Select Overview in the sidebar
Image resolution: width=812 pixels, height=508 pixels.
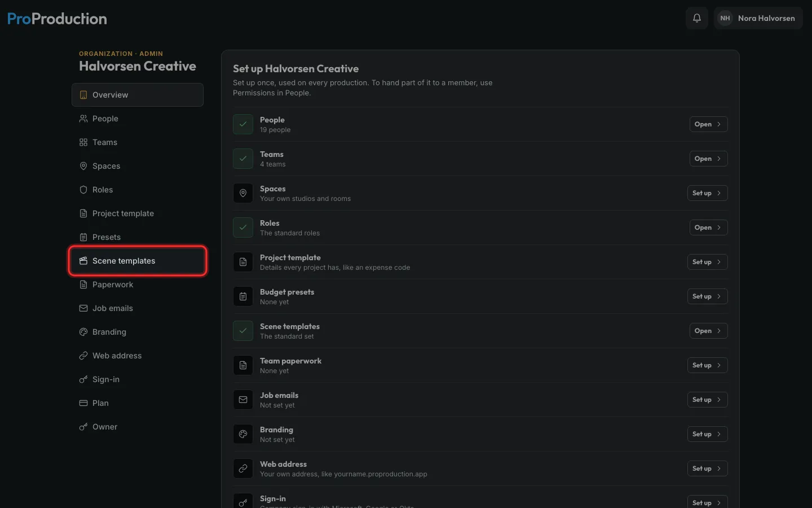(138, 95)
